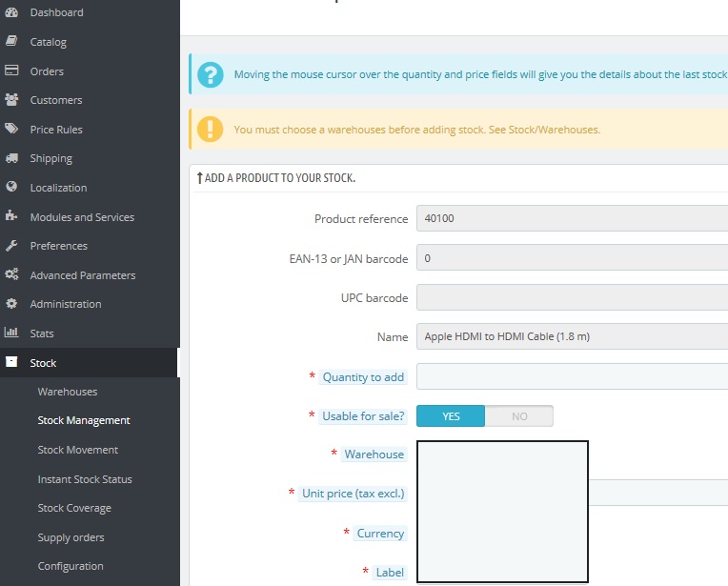The width and height of the screenshot is (728, 586).
Task: Click the Product reference field
Action: (572, 218)
